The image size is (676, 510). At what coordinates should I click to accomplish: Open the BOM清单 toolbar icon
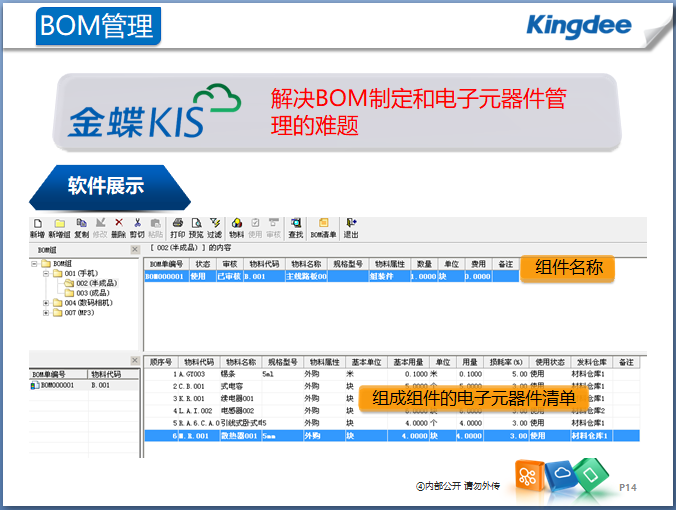coord(323,227)
